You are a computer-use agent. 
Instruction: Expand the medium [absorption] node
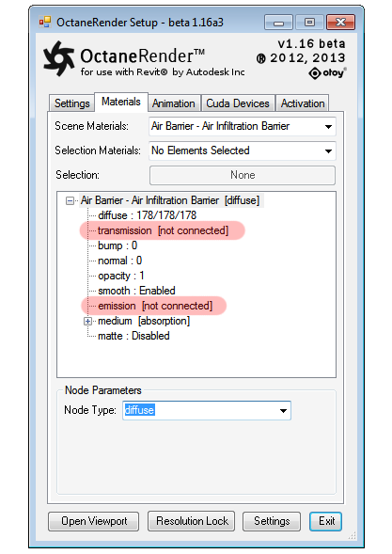coord(87,321)
